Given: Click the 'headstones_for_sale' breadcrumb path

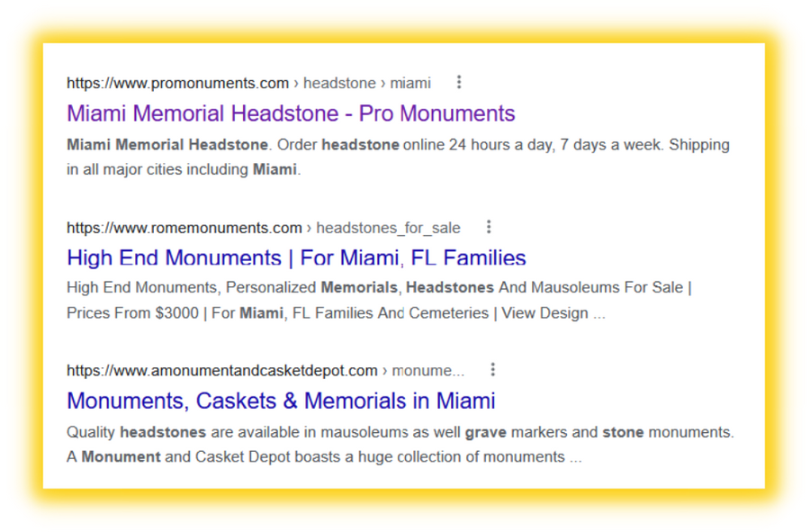Looking at the screenshot, I should [x=388, y=228].
